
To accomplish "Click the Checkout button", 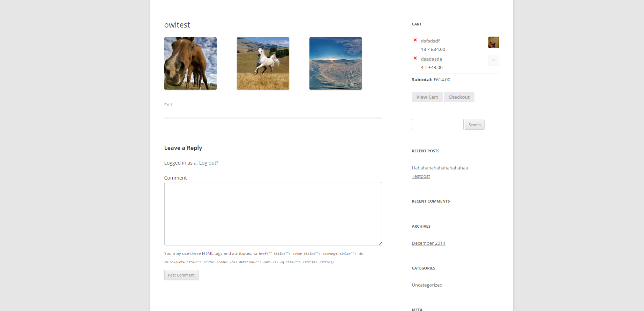I will coord(459,97).
